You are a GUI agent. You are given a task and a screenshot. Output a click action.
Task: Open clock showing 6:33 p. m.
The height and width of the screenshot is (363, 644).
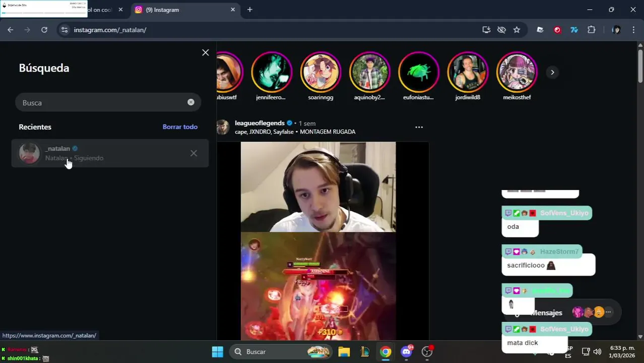(622, 351)
